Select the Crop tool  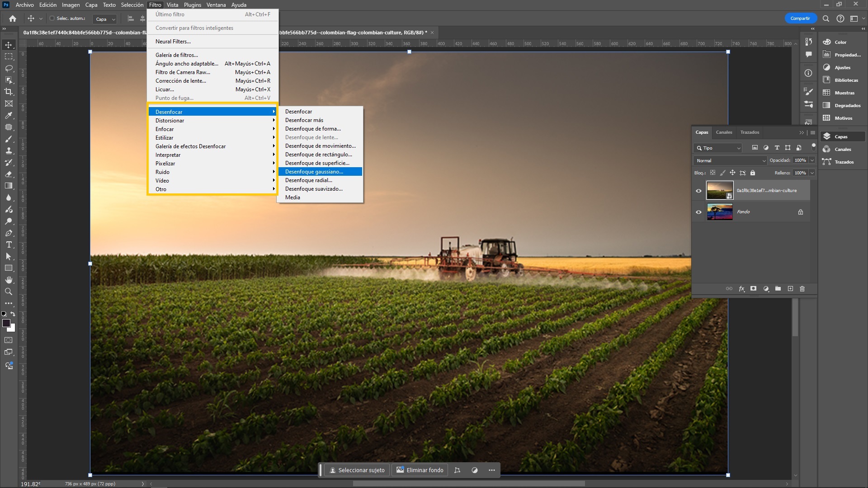pyautogui.click(x=9, y=92)
